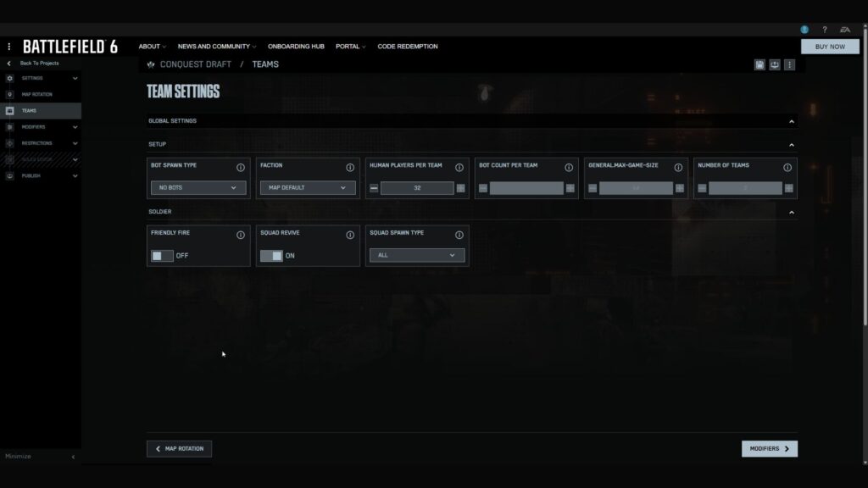Open the Faction dropdown showing Map Default
The width and height of the screenshot is (868, 488).
tap(308, 187)
